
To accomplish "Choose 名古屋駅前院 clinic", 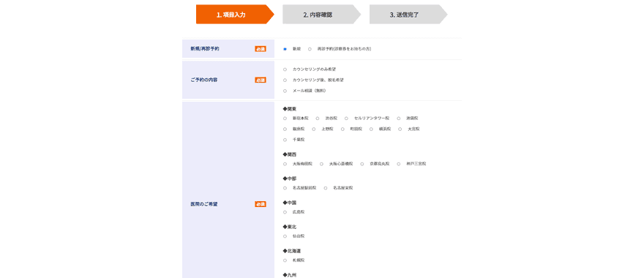I will pyautogui.click(x=285, y=188).
